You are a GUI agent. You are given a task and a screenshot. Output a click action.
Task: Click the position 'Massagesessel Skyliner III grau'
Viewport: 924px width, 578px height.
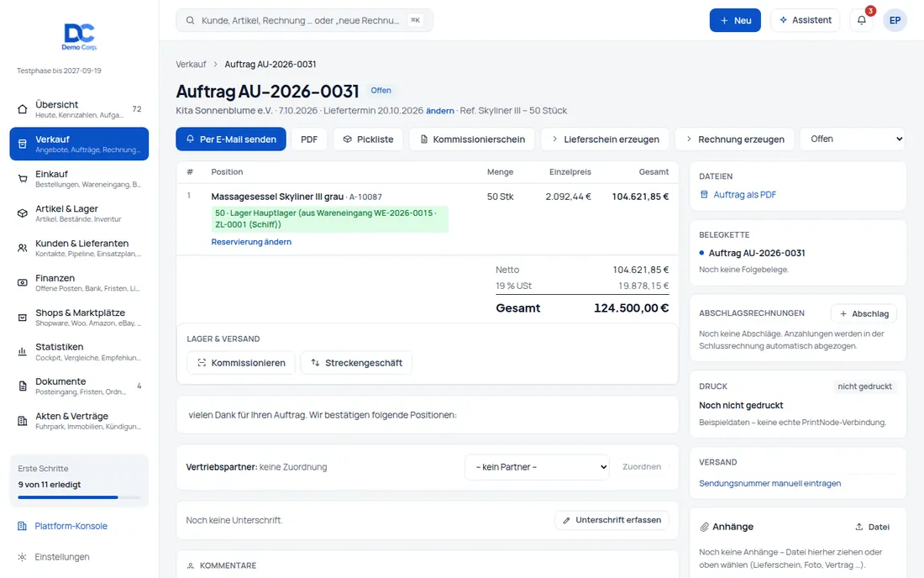(x=277, y=197)
